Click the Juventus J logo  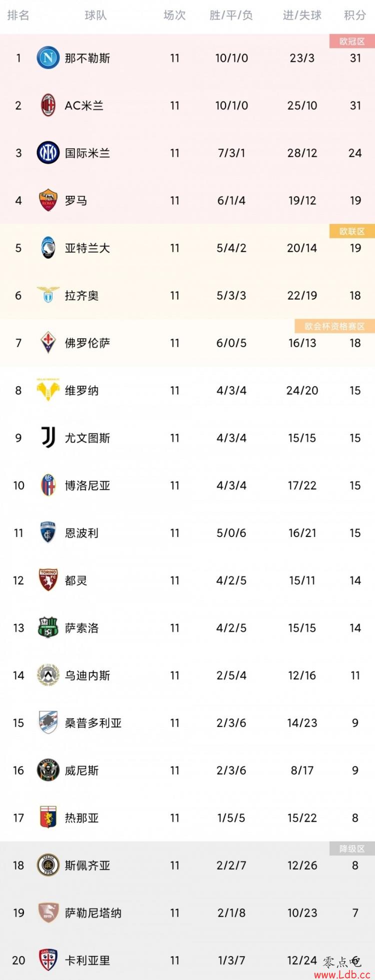click(x=48, y=438)
